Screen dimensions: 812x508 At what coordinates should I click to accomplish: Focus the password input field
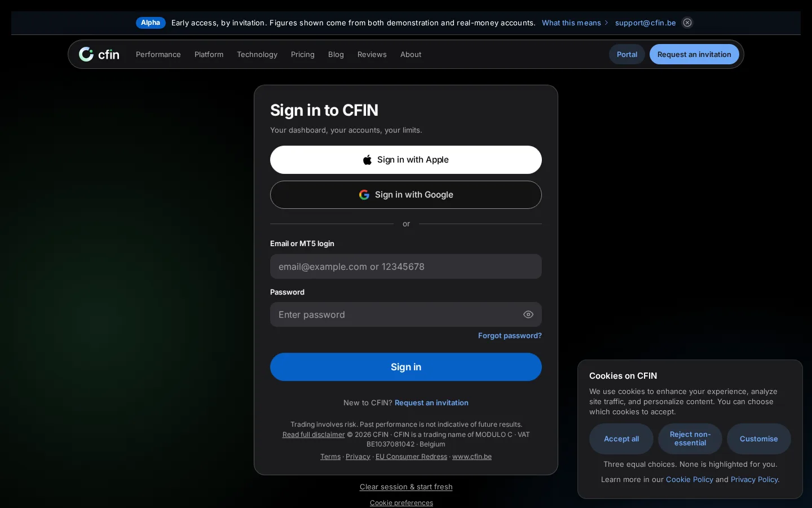[x=406, y=314]
